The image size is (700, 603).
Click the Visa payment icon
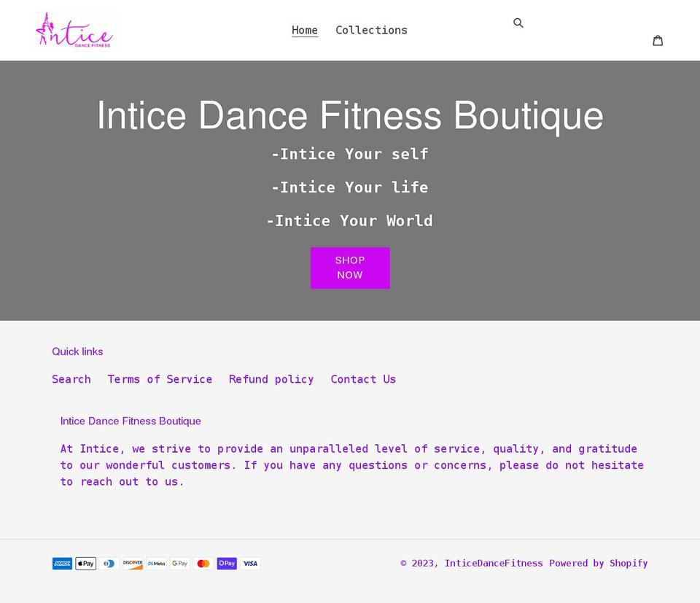click(x=250, y=563)
